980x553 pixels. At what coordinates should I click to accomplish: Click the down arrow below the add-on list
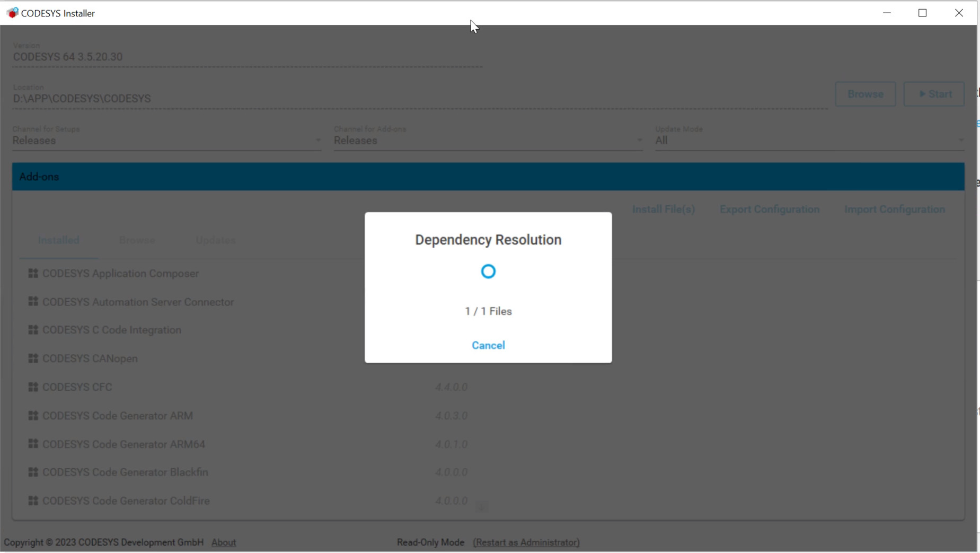(481, 507)
